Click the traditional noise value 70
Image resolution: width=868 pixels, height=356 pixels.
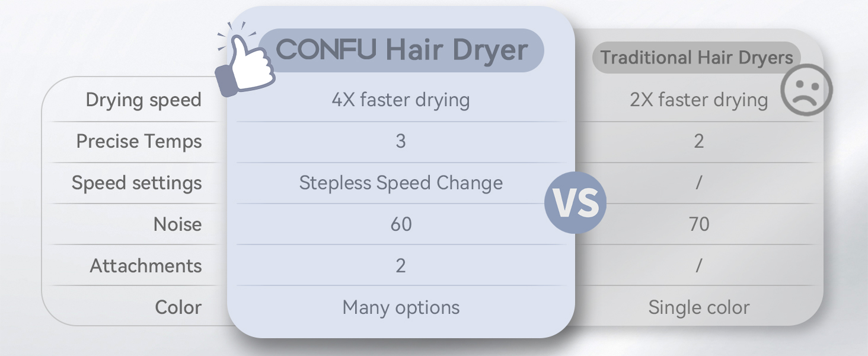pyautogui.click(x=698, y=224)
